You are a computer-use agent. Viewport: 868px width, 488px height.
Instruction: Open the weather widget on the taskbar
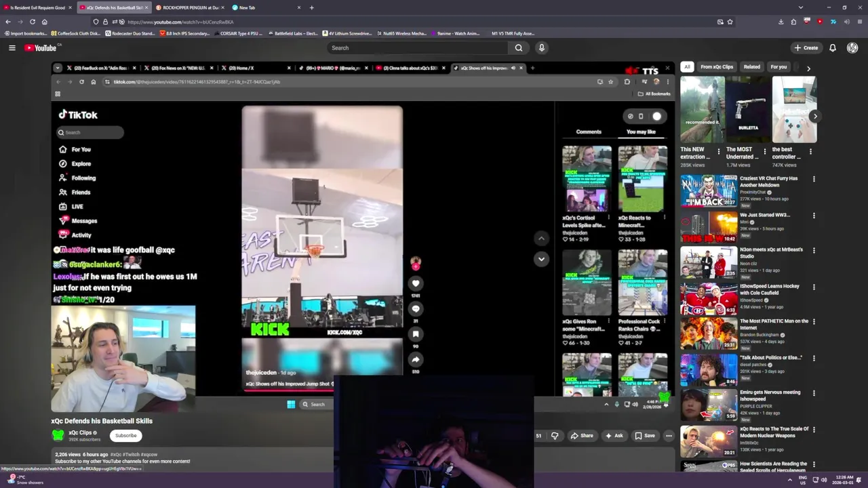click(24, 480)
